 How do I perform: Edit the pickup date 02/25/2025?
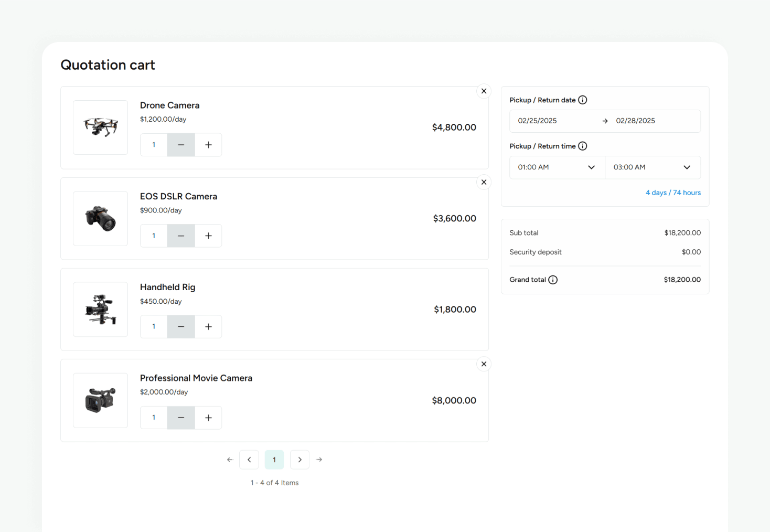pos(537,121)
